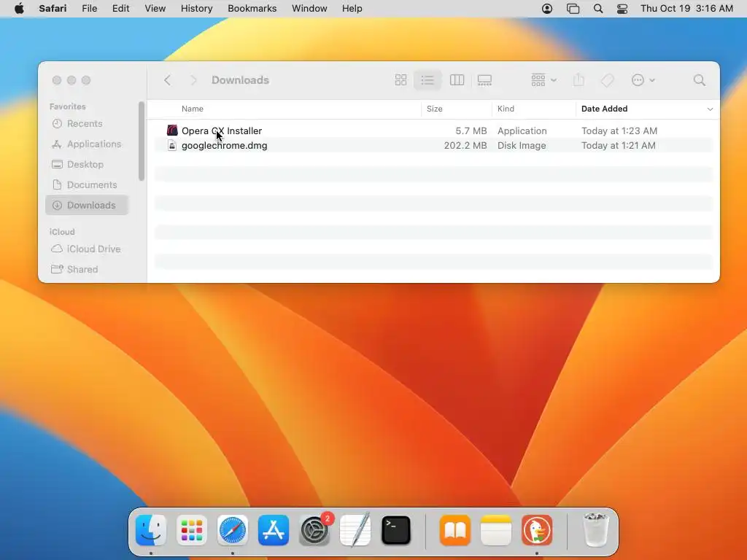Screen dimensions: 747x560
Task: Open the Group By dropdown
Action: (x=543, y=80)
